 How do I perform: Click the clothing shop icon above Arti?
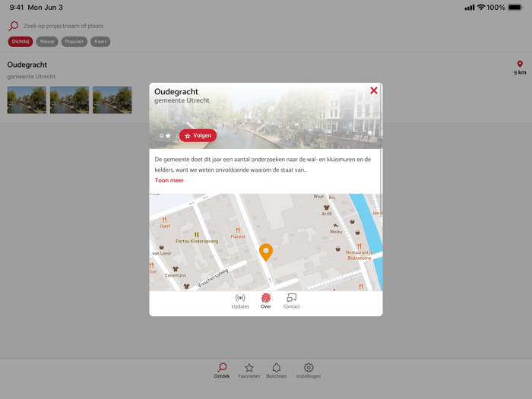pyautogui.click(x=326, y=207)
